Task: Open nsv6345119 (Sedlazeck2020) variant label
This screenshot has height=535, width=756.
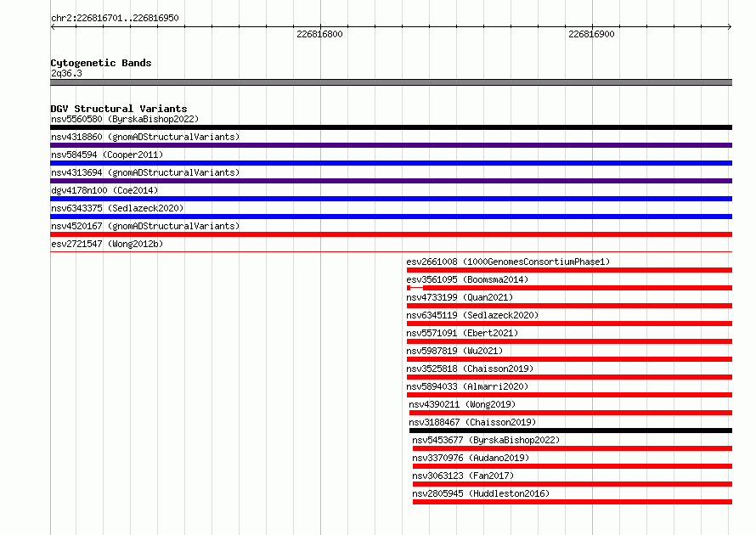Action: pyautogui.click(x=472, y=315)
